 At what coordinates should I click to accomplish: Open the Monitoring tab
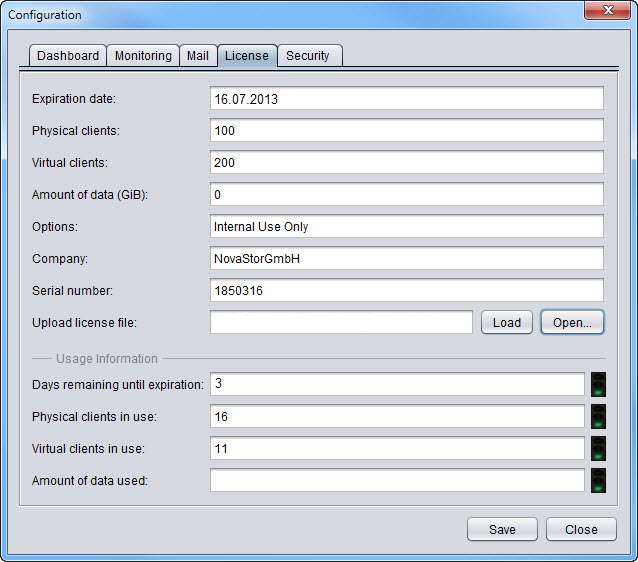click(x=143, y=55)
